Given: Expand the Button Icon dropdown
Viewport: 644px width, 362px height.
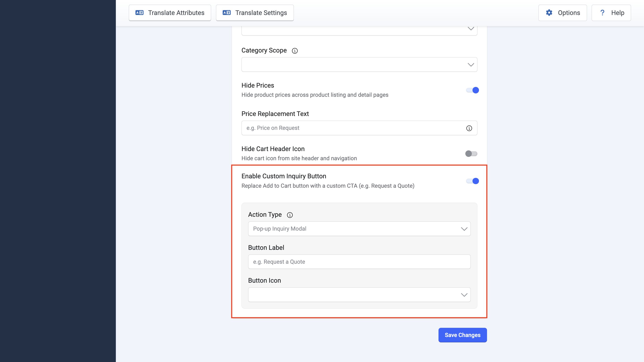Looking at the screenshot, I should click(359, 295).
